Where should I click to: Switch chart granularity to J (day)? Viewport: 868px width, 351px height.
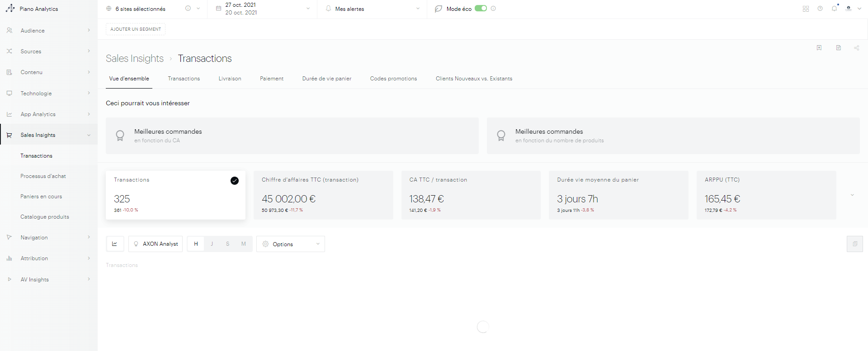click(x=212, y=244)
